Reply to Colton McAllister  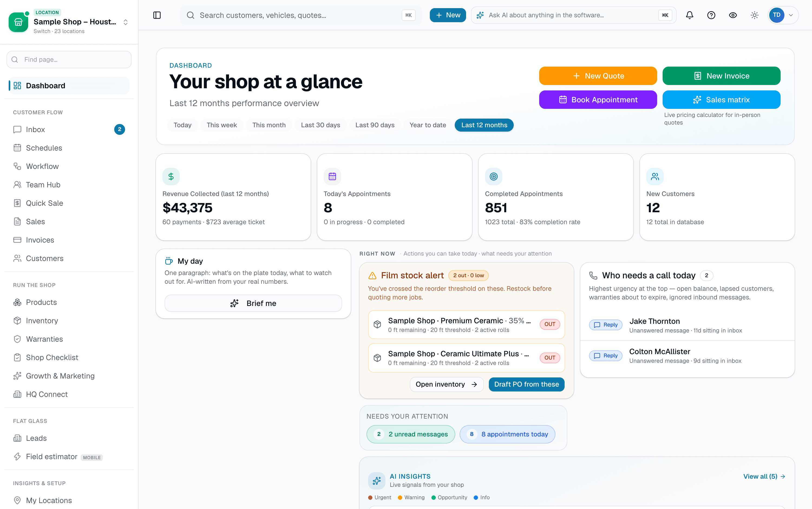pos(605,356)
